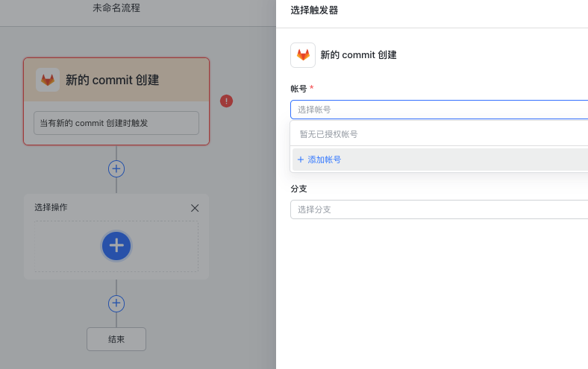Select the 结束 end node

coord(116,339)
